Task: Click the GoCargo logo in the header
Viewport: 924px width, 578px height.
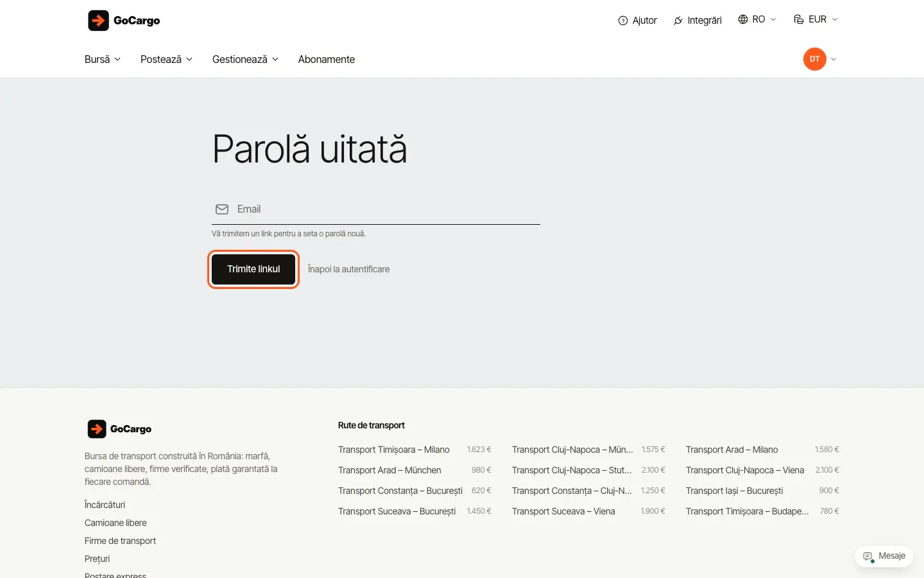Action: coord(124,21)
